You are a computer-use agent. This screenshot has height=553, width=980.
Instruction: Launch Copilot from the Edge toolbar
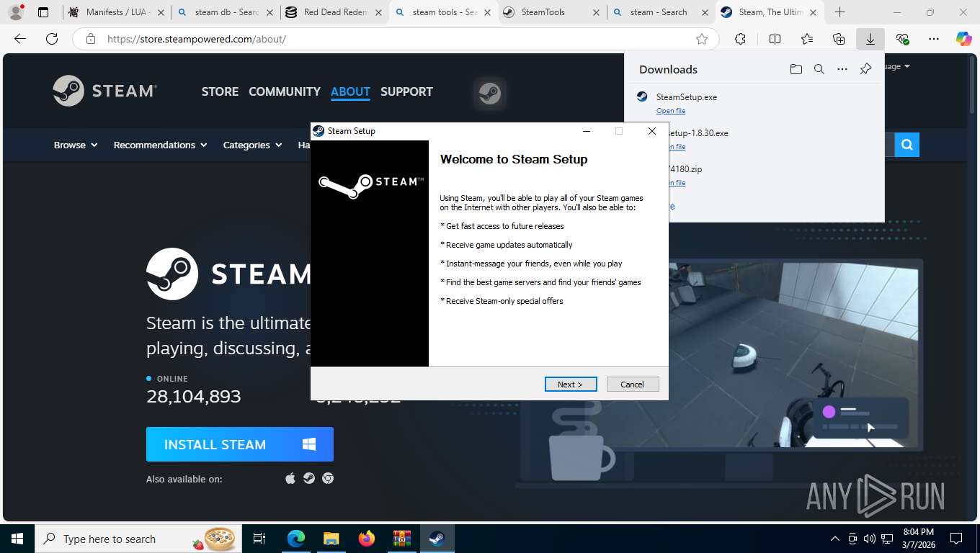click(x=963, y=39)
